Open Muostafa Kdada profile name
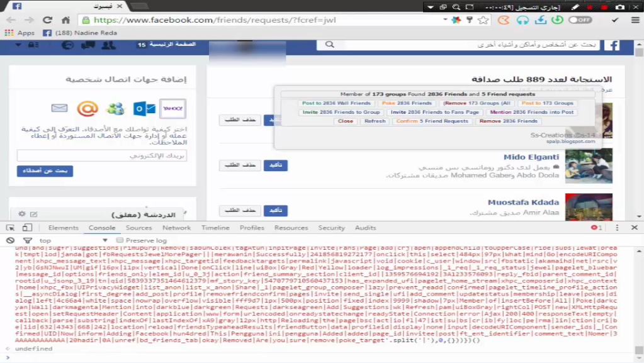 point(523,202)
